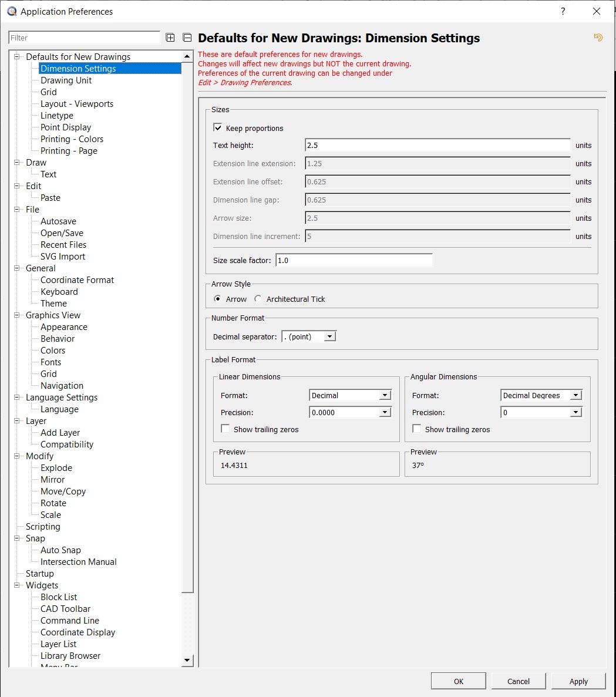
Task: Select Navigation tree item
Action: click(62, 386)
